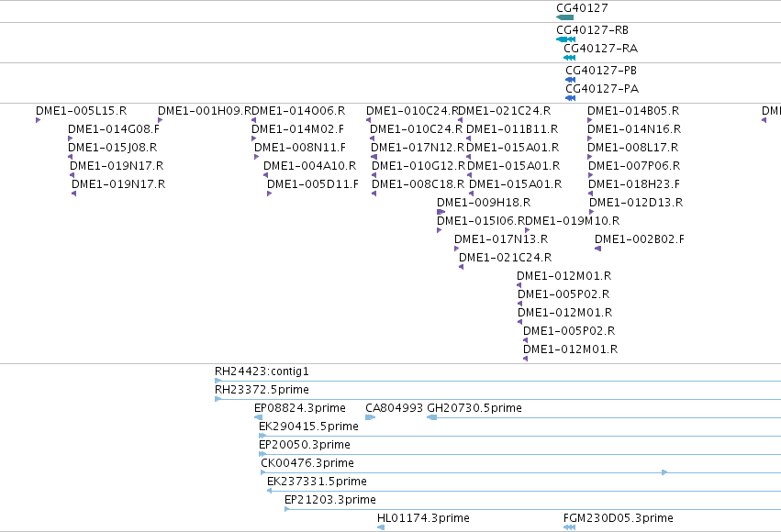Image resolution: width=781 pixels, height=532 pixels.
Task: Click the CK00476.3prime EST label
Action: pos(307,463)
